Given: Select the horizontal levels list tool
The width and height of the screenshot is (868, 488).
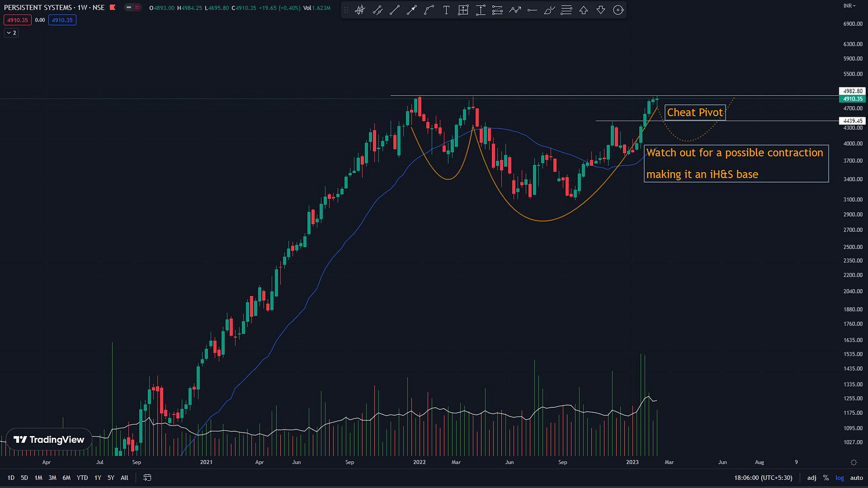Looking at the screenshot, I should point(567,10).
